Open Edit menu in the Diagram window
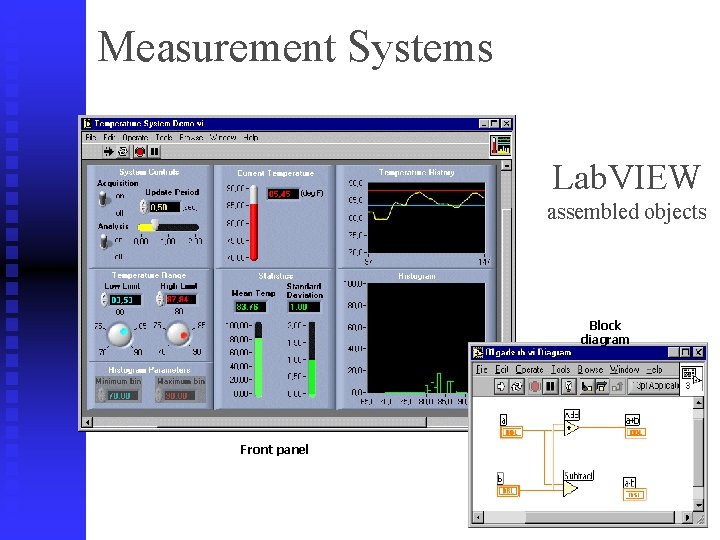 [x=501, y=370]
